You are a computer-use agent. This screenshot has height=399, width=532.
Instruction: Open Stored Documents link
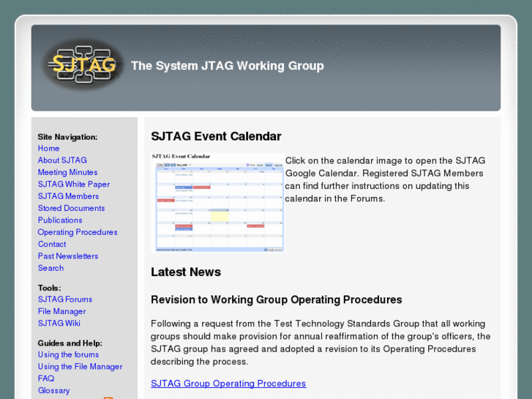coord(71,208)
